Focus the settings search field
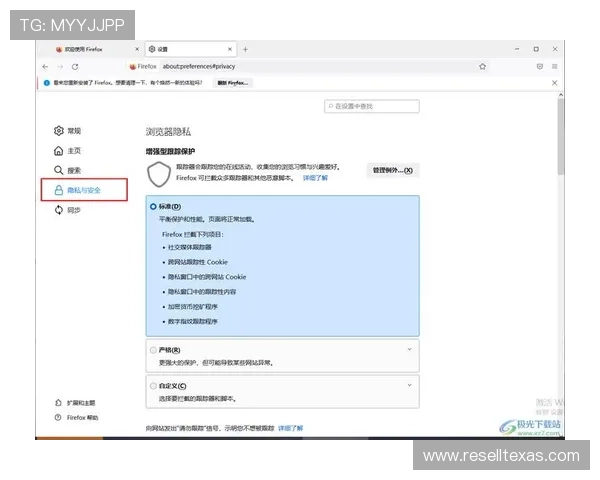 click(x=372, y=106)
